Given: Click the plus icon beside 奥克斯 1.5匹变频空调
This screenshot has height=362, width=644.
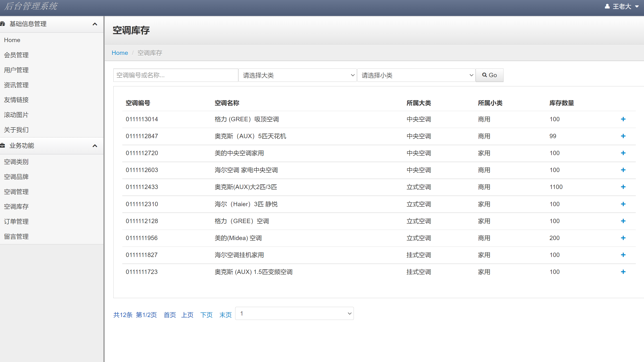Looking at the screenshot, I should pos(623,272).
